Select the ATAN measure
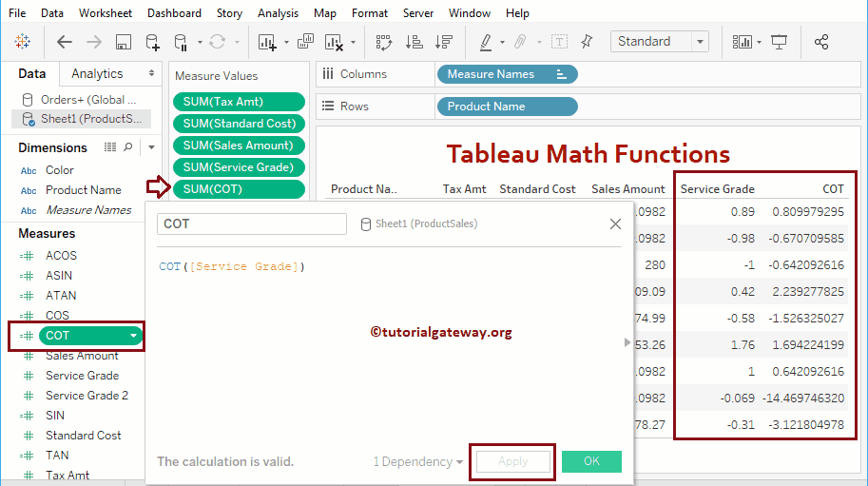This screenshot has width=868, height=486. point(61,296)
